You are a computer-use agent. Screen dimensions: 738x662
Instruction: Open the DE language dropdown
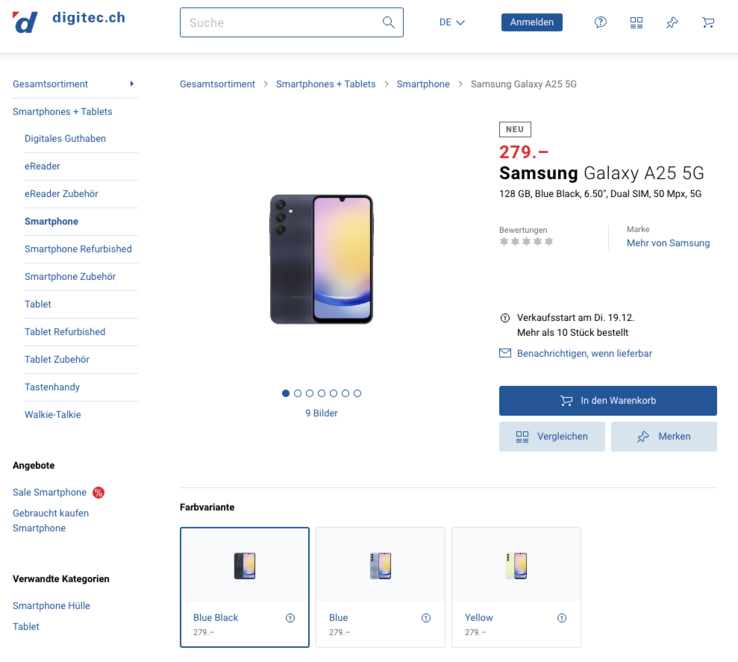[452, 22]
